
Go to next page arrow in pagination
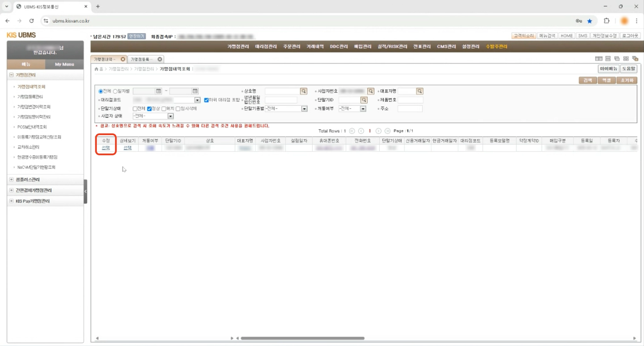point(378,131)
